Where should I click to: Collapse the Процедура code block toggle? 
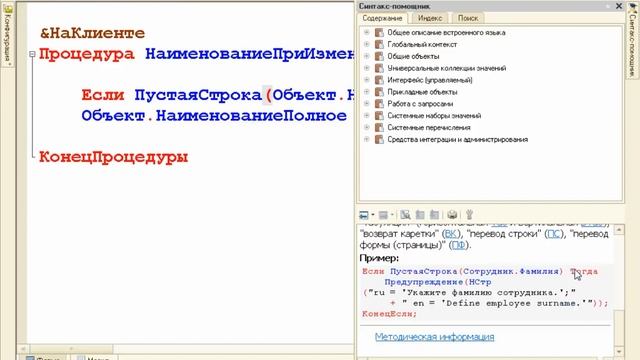[x=32, y=54]
